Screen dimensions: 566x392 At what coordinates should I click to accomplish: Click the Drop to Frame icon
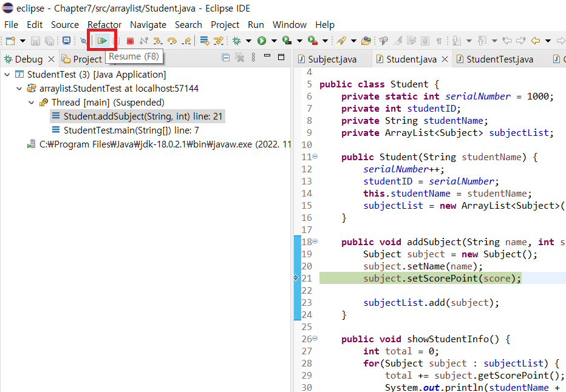(x=204, y=41)
